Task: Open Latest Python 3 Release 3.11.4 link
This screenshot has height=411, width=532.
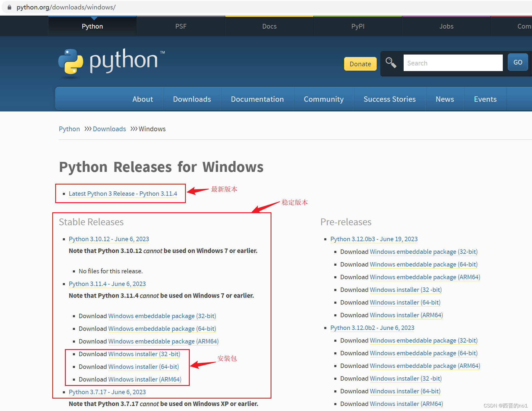Action: click(123, 194)
